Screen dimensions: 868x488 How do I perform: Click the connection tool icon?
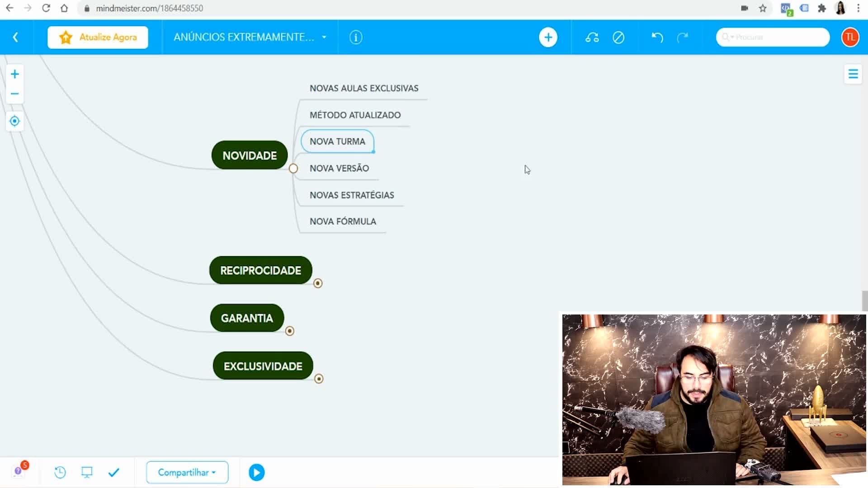[592, 37]
